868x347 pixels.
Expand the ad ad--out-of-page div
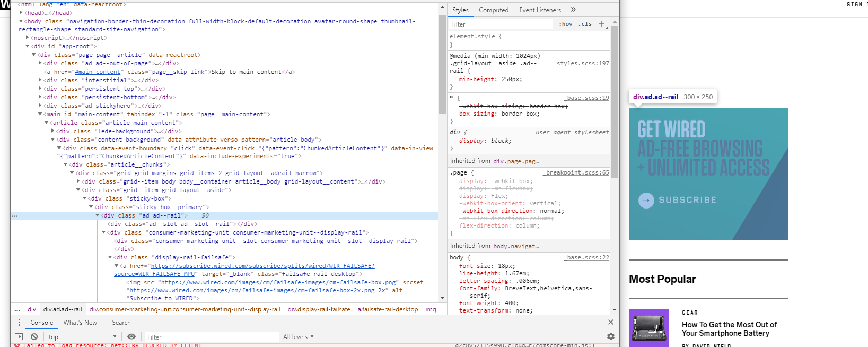(x=40, y=63)
